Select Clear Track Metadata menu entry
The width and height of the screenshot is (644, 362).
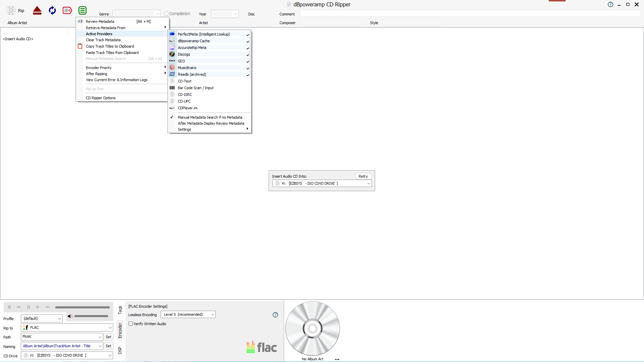103,40
